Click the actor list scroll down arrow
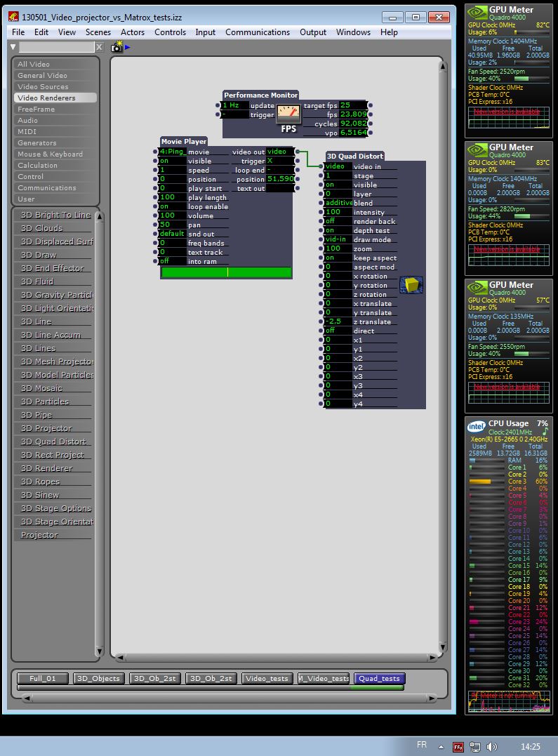This screenshot has width=558, height=756. point(100,651)
